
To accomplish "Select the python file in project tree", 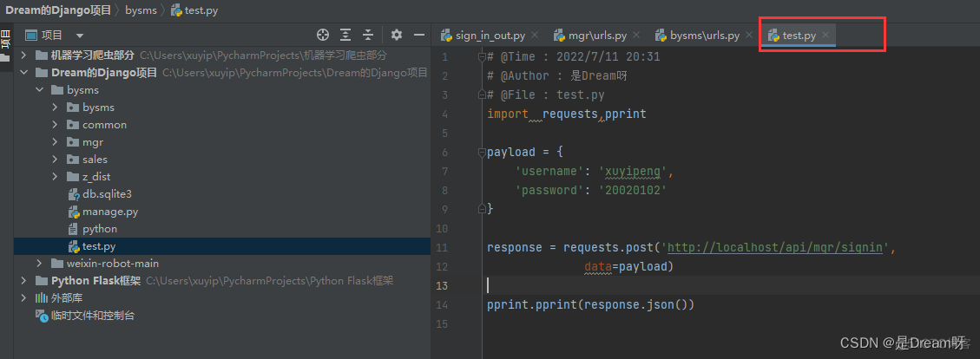I will click(99, 229).
